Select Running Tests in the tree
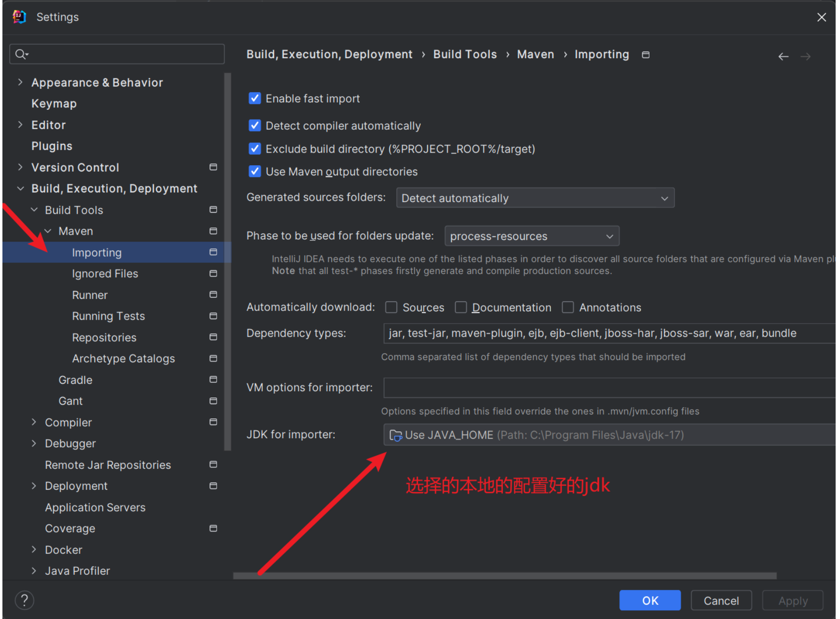The width and height of the screenshot is (840, 619). (108, 316)
